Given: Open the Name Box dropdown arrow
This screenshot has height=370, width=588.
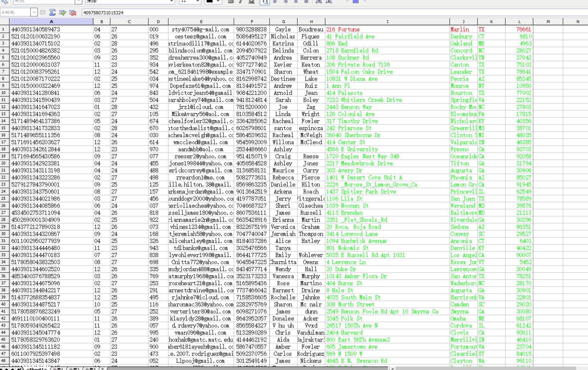Looking at the screenshot, I should click(x=34, y=12).
